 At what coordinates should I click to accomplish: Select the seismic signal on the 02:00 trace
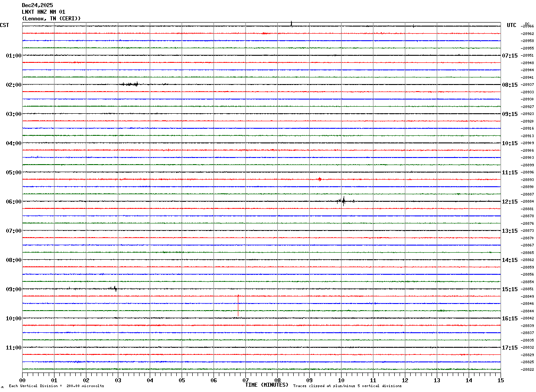pyautogui.click(x=131, y=84)
